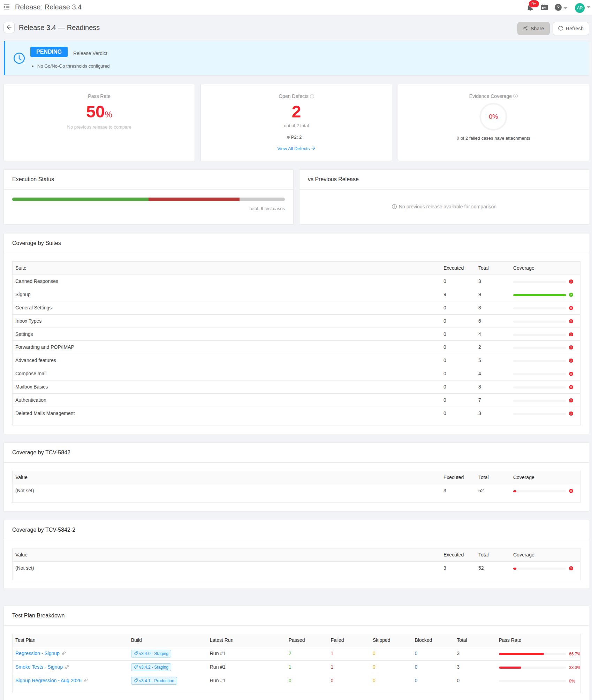Click Release: Release 3.4 page title
This screenshot has height=700, width=592.
tap(48, 7)
